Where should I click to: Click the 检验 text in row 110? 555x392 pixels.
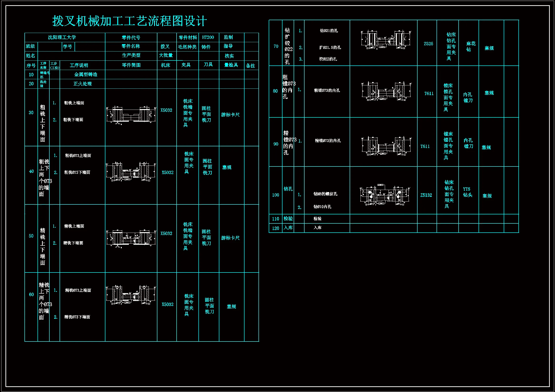317,219
